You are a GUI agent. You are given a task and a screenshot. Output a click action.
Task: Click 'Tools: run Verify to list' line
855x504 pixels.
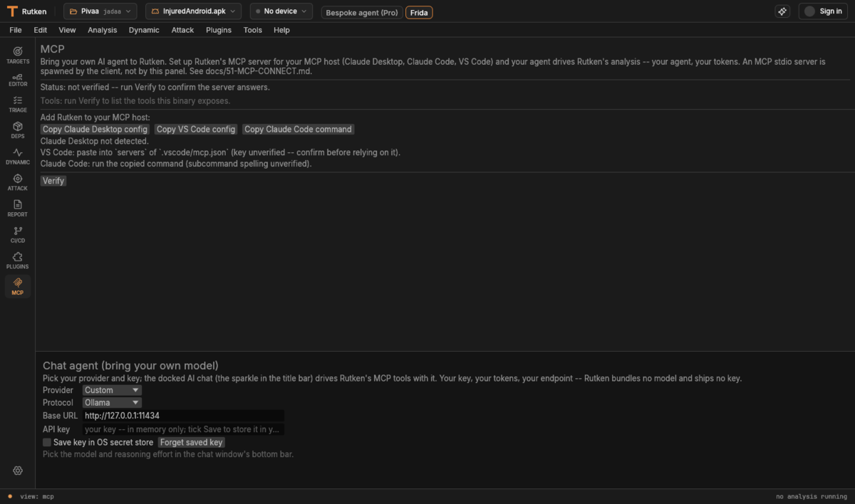[x=135, y=100]
